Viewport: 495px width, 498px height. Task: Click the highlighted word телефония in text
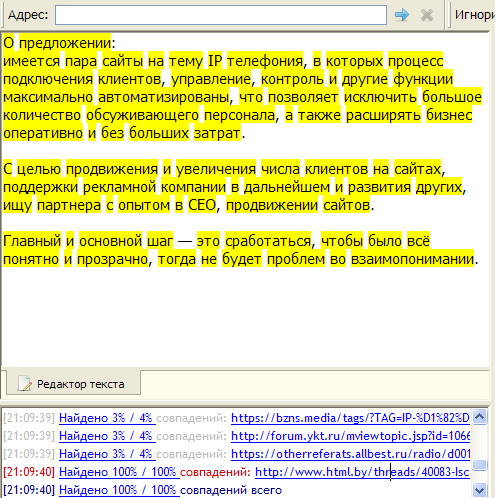point(265,61)
